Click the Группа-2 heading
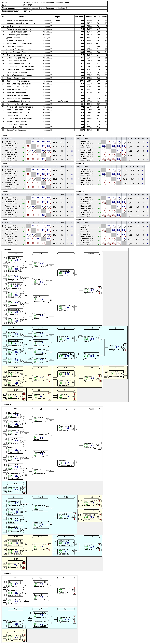The width and height of the screenshot is (151, 644). pyautogui.click(x=80, y=136)
